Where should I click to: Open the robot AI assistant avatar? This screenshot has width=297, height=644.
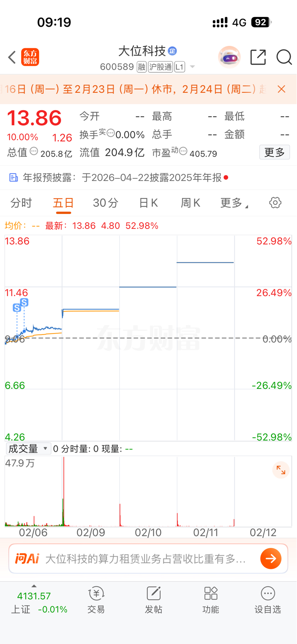(x=229, y=57)
